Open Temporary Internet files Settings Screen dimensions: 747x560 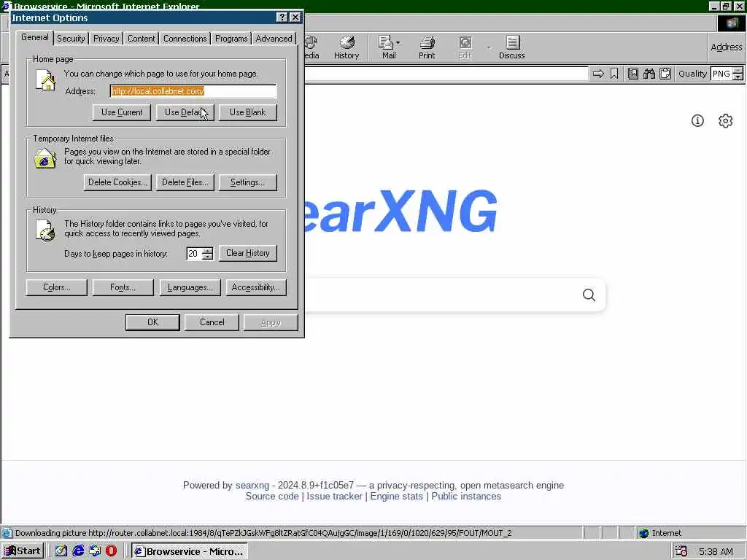click(247, 182)
